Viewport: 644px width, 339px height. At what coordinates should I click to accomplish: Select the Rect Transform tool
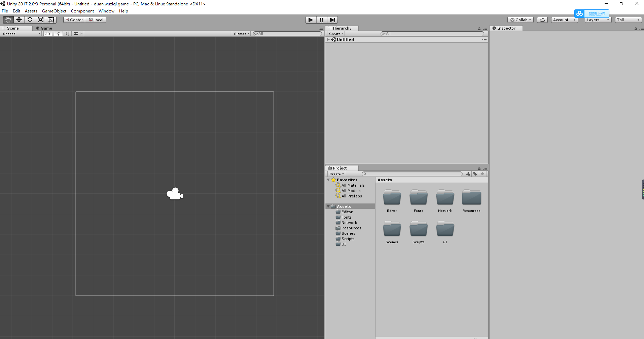pos(51,20)
